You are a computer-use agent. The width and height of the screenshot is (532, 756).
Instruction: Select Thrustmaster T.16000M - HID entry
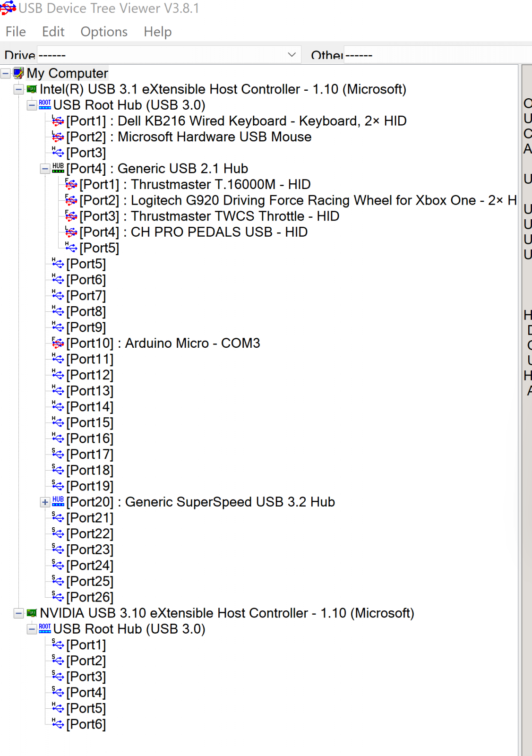195,185
